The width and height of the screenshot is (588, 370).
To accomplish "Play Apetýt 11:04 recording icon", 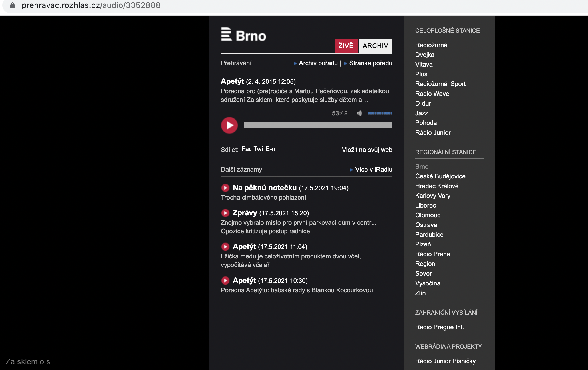I will pos(225,247).
